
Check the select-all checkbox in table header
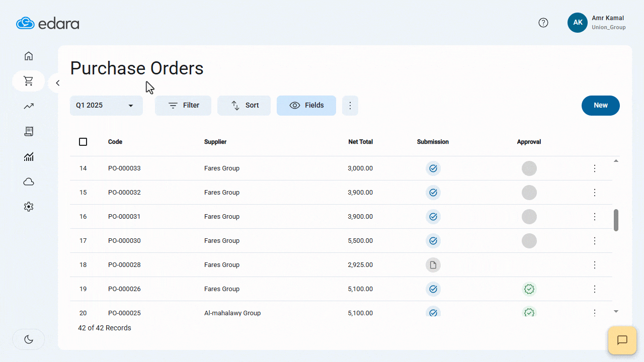(x=83, y=142)
